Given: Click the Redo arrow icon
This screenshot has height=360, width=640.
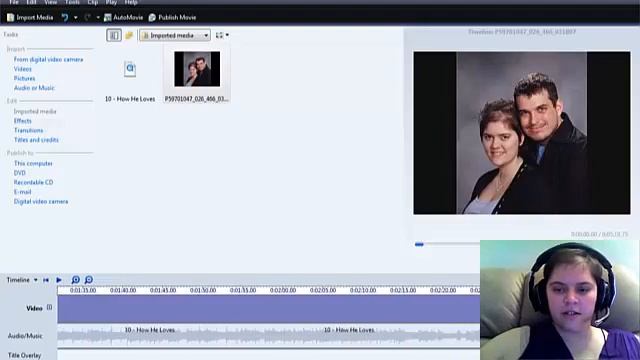Looking at the screenshot, I should (x=87, y=18).
